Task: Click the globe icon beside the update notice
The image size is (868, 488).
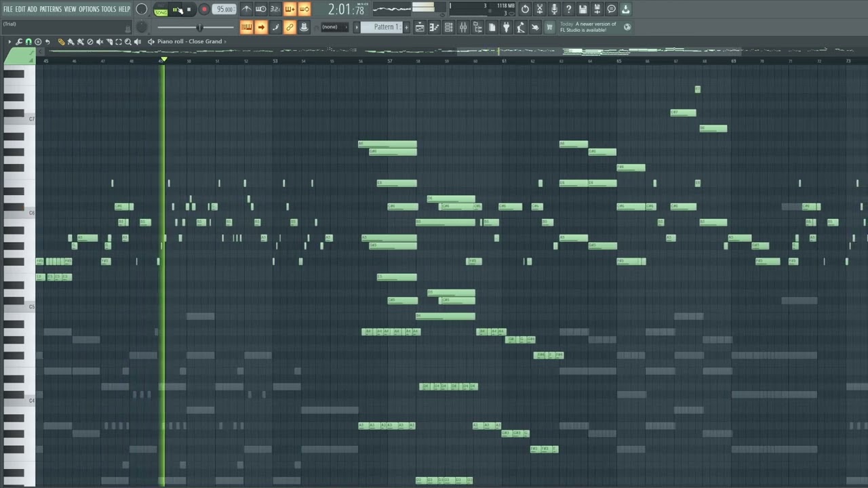Action: (627, 27)
